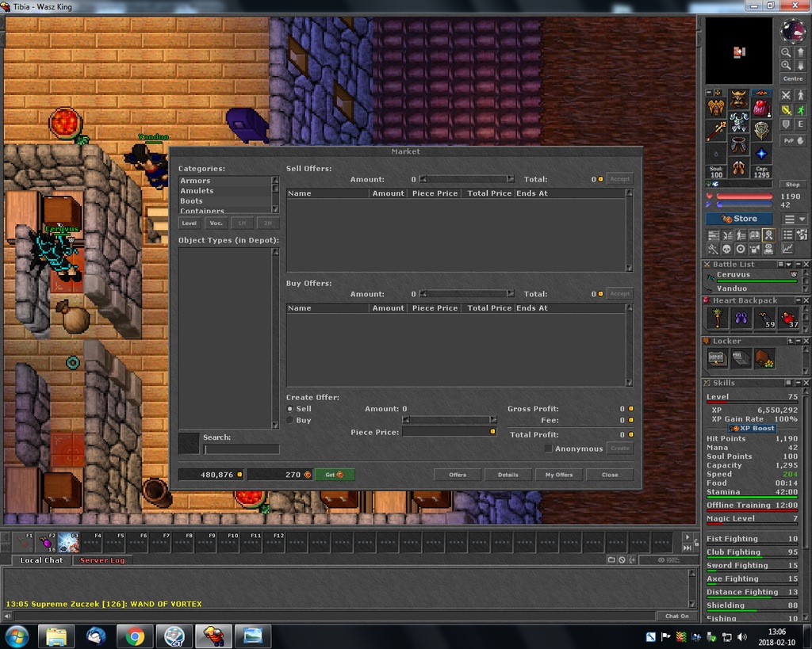Click the minimap compass rose
The image size is (812, 649).
point(792,31)
